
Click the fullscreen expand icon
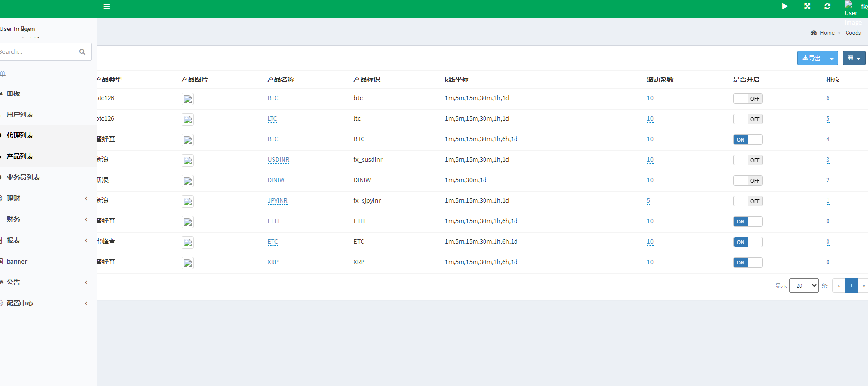tap(807, 6)
